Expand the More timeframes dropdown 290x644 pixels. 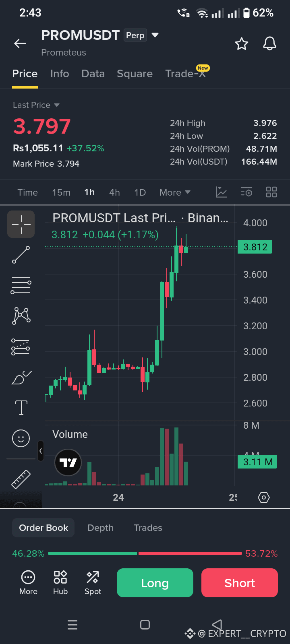coord(175,192)
